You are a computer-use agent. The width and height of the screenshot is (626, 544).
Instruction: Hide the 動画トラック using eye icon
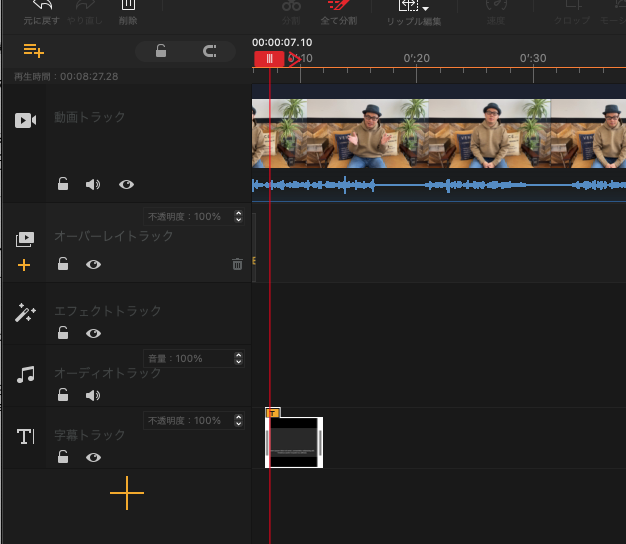point(126,184)
